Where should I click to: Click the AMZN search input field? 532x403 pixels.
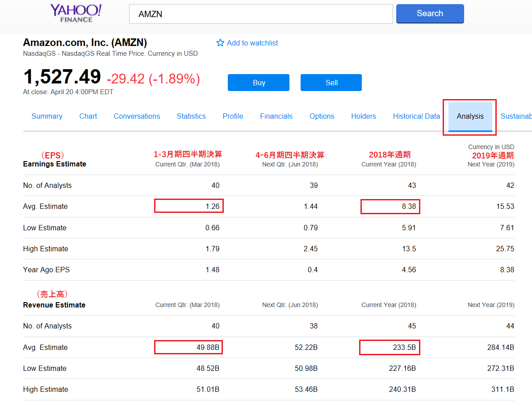[x=261, y=14]
